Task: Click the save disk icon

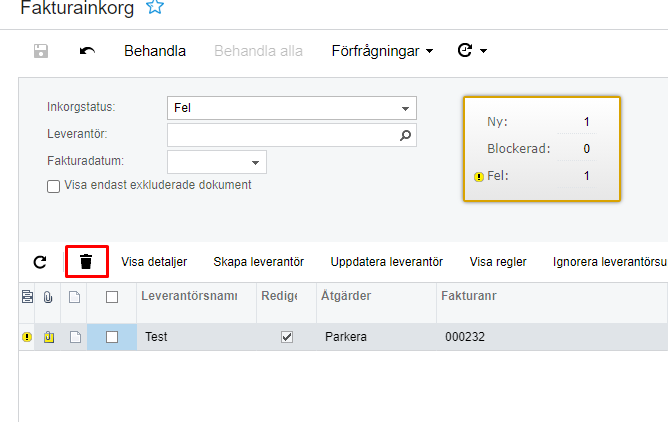Action: [x=41, y=51]
